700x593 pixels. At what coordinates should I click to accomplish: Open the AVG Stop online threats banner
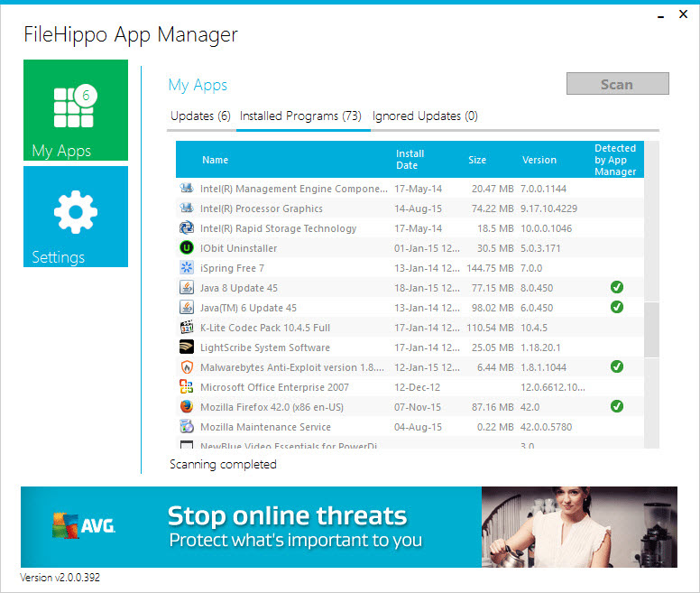349,527
